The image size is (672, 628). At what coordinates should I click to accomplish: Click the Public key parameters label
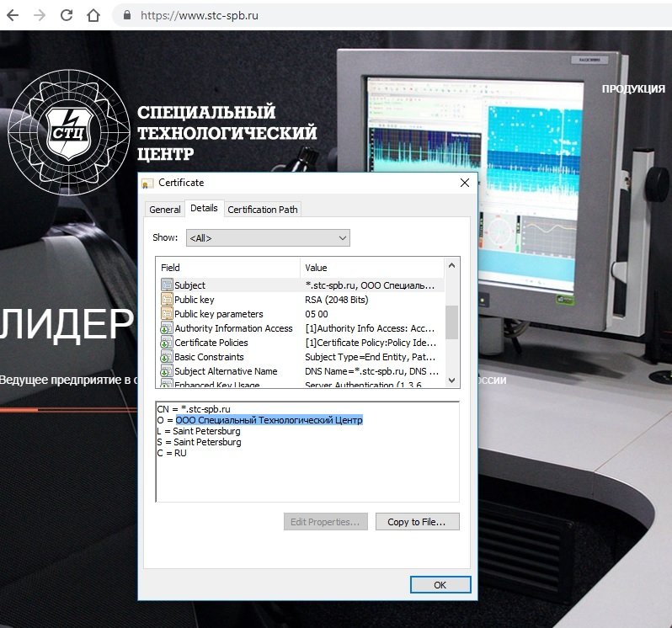point(219,314)
